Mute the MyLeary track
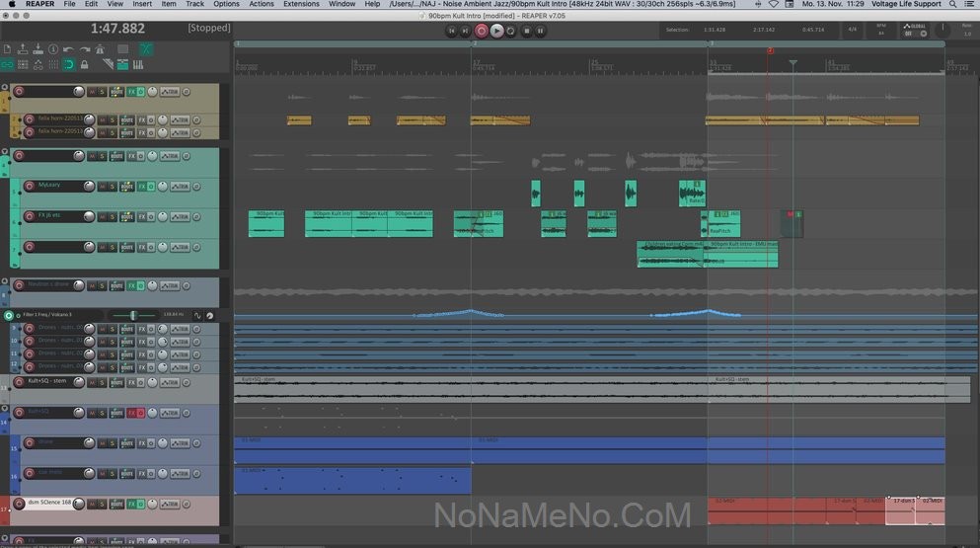The height and width of the screenshot is (548, 980). [x=103, y=186]
